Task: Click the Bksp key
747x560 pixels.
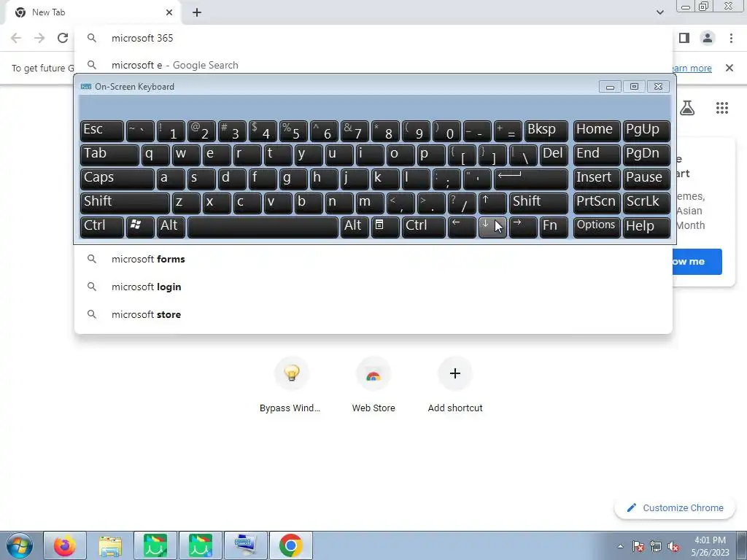Action: point(546,131)
